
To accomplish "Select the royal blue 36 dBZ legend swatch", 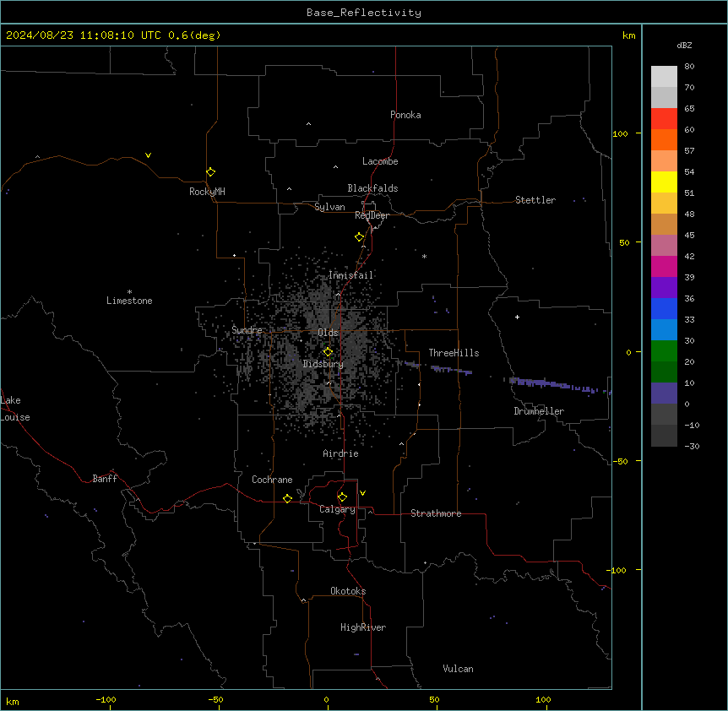I will pos(664,308).
